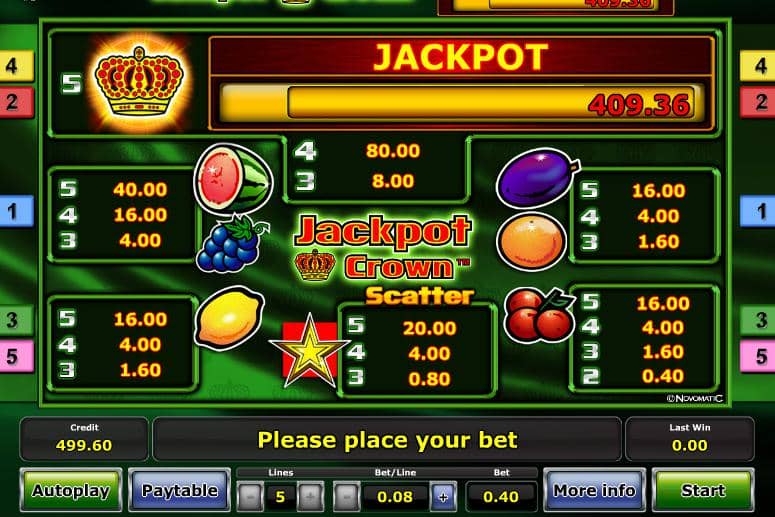This screenshot has width=775, height=517.
Task: Open the Paytable
Action: [x=179, y=490]
